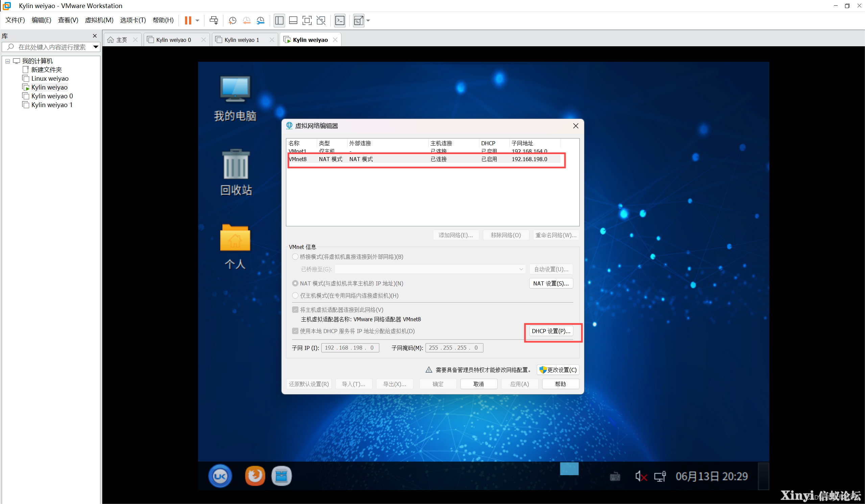Click the take snapshot clock icon
The image size is (865, 504).
click(x=232, y=21)
